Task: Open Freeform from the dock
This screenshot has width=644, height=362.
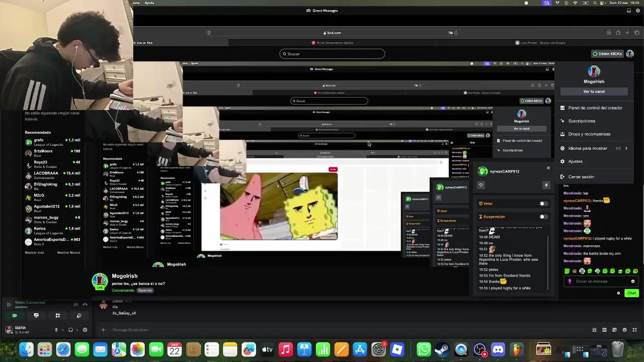Action: point(249,349)
